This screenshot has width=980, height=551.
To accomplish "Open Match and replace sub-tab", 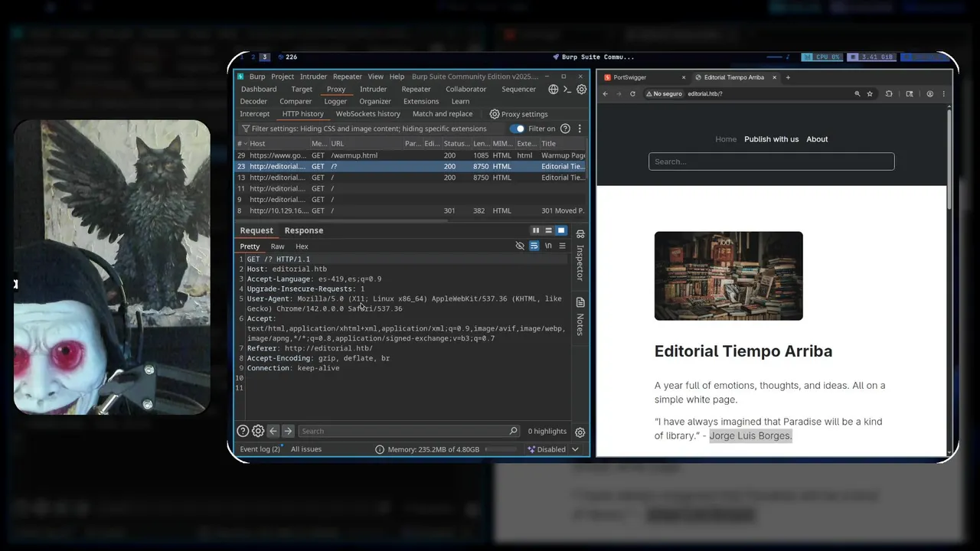I will coord(443,114).
